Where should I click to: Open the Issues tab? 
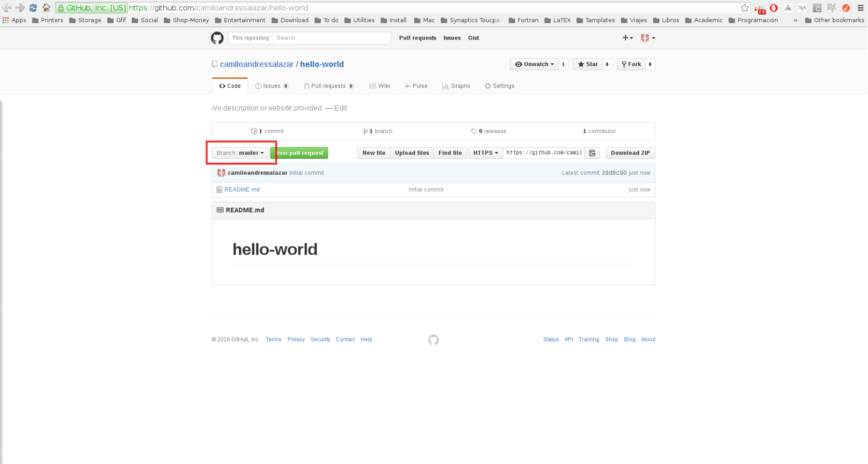(272, 86)
